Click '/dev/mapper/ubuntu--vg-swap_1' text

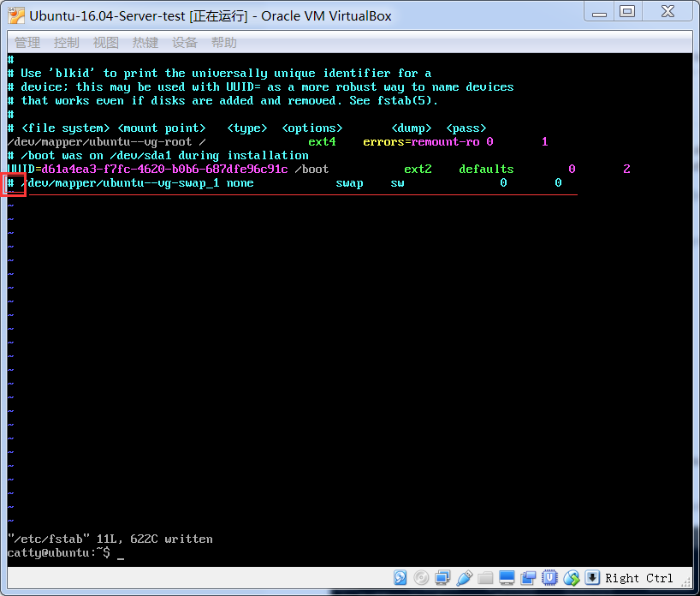tap(120, 183)
